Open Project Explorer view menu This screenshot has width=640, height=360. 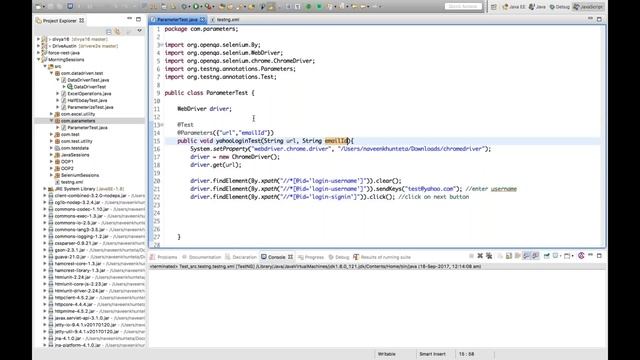[x=140, y=31]
